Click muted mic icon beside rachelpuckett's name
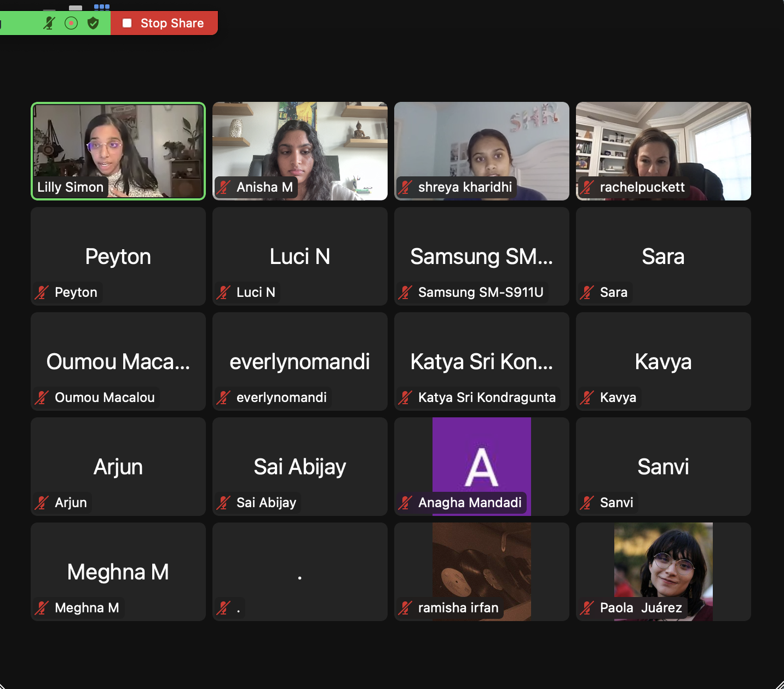Viewport: 784px width, 689px height. tap(587, 187)
